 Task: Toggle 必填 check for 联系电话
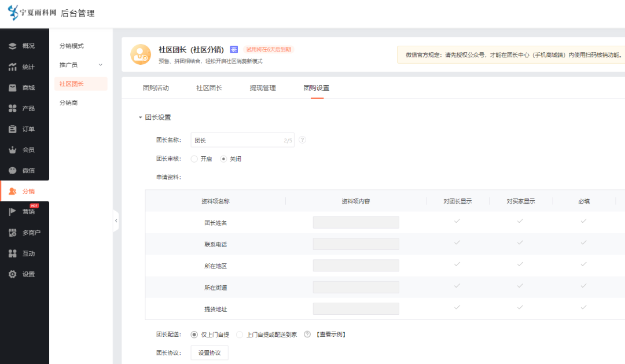583,242
